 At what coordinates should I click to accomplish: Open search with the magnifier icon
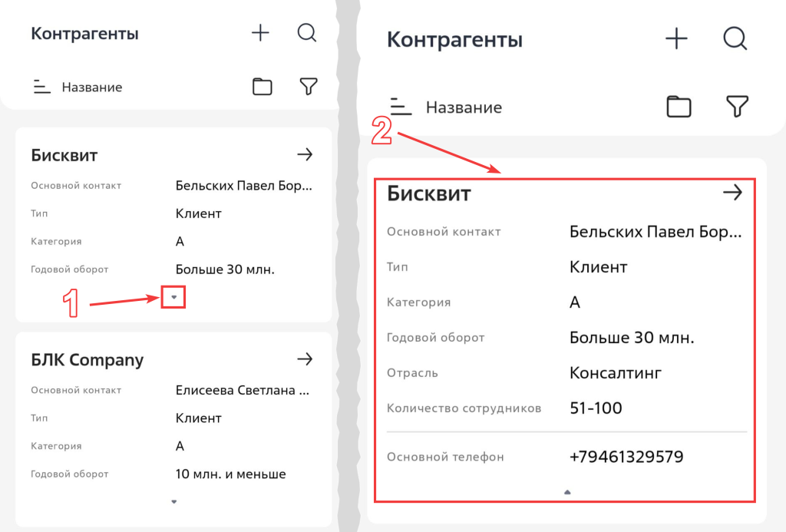(307, 33)
